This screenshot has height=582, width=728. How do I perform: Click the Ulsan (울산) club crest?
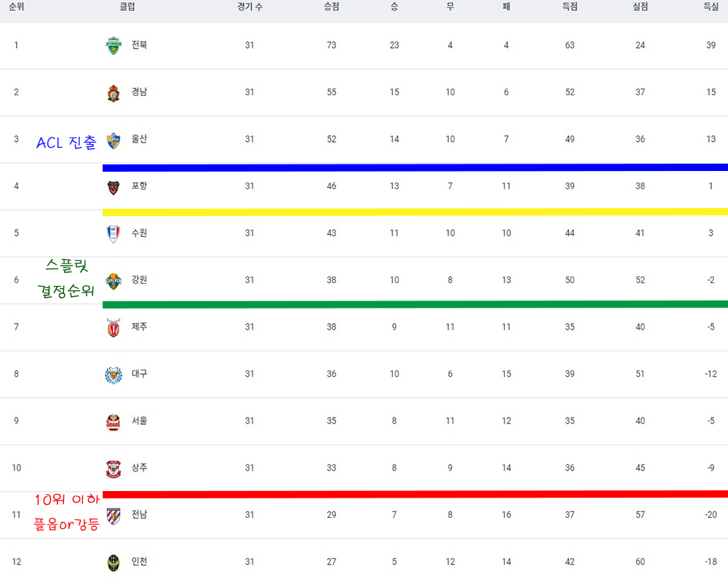pyautogui.click(x=114, y=140)
